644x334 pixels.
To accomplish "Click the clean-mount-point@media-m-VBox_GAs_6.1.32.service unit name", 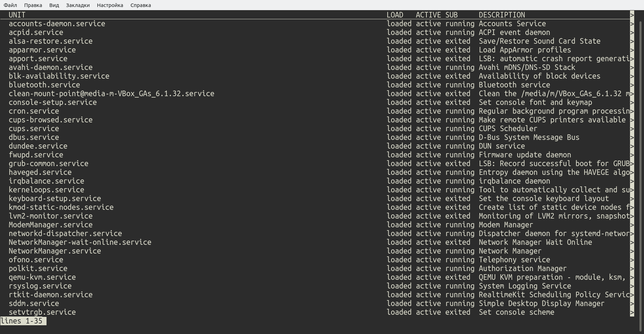I will click(111, 94).
